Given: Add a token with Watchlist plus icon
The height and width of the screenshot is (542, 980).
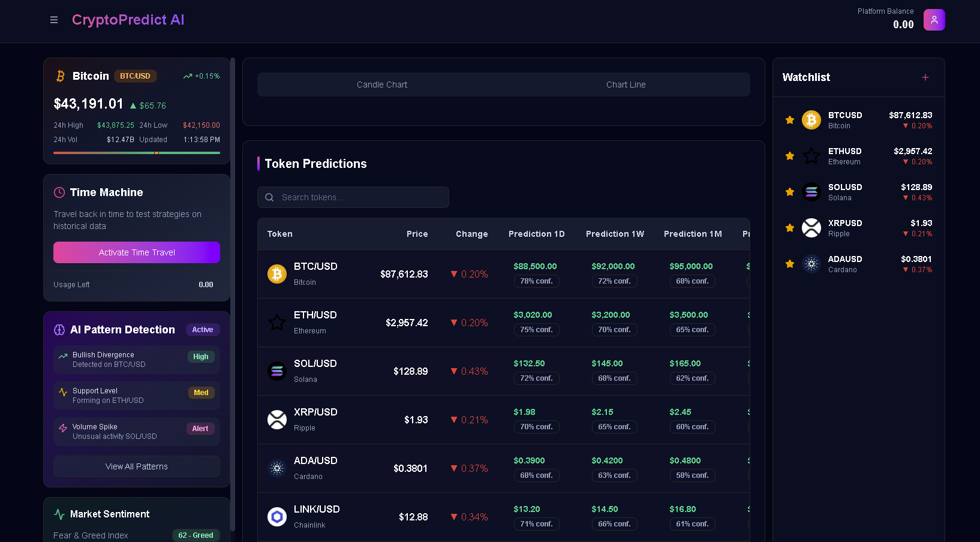Looking at the screenshot, I should [925, 77].
